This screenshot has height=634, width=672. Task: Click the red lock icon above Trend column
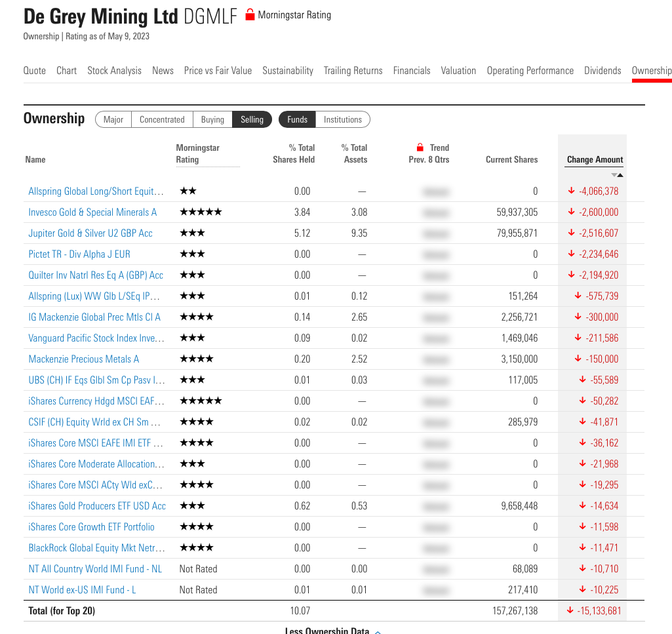click(x=420, y=148)
